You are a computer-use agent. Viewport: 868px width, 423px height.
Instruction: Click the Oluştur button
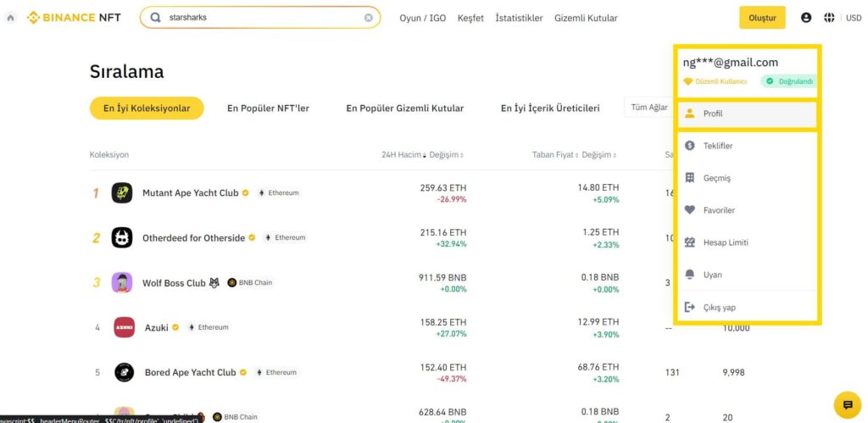pyautogui.click(x=762, y=18)
